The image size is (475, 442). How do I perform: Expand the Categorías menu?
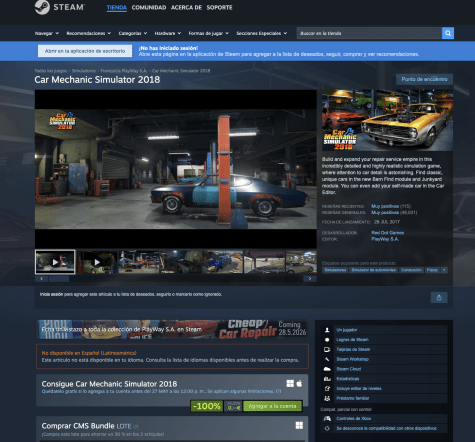click(133, 33)
